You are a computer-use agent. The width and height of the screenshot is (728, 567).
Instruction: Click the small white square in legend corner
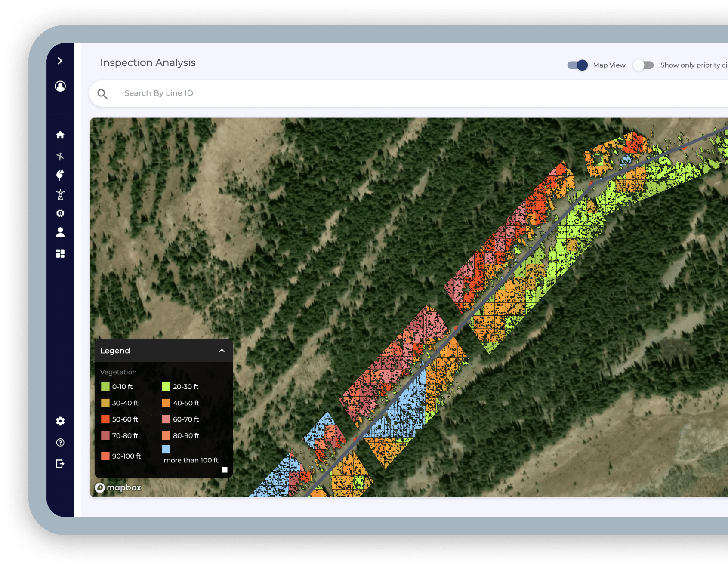coord(225,470)
